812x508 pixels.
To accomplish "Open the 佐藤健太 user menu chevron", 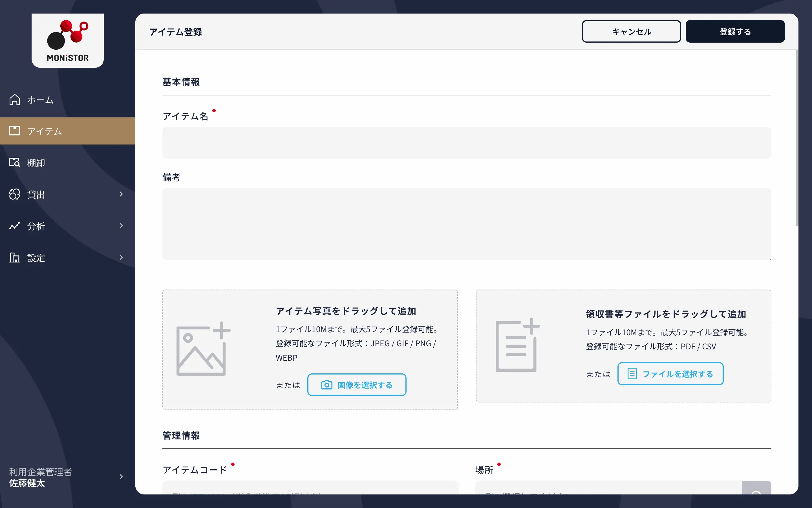I will [121, 477].
